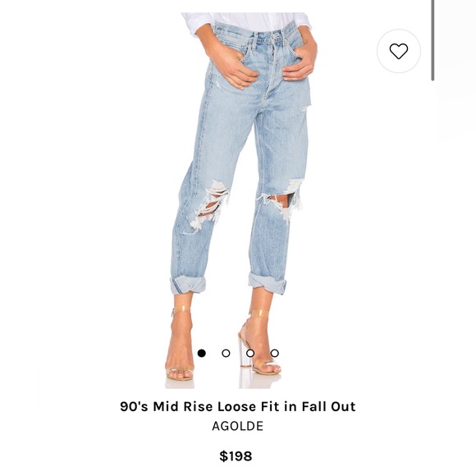The image size is (476, 476).
Task: Open the AGOLDE brand link
Action: pyautogui.click(x=238, y=426)
